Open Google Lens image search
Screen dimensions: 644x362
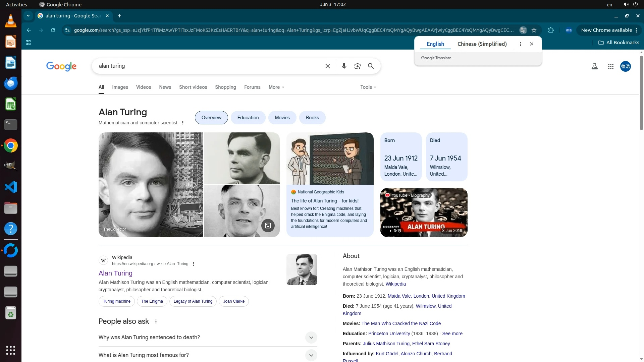357,66
